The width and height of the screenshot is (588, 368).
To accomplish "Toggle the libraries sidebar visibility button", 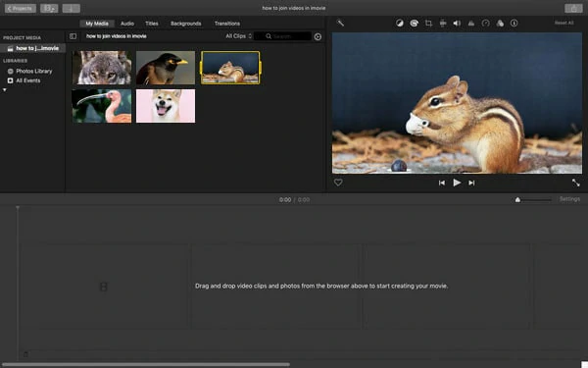I will click(73, 36).
